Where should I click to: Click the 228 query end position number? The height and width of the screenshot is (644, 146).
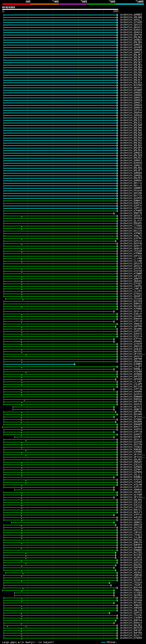coord(115,11)
